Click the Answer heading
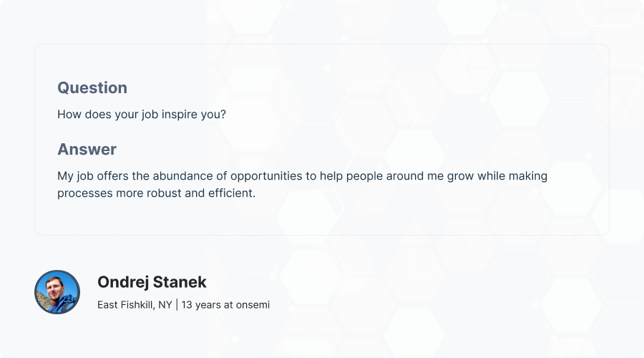Image resolution: width=644 pixels, height=358 pixels. pyautogui.click(x=87, y=150)
